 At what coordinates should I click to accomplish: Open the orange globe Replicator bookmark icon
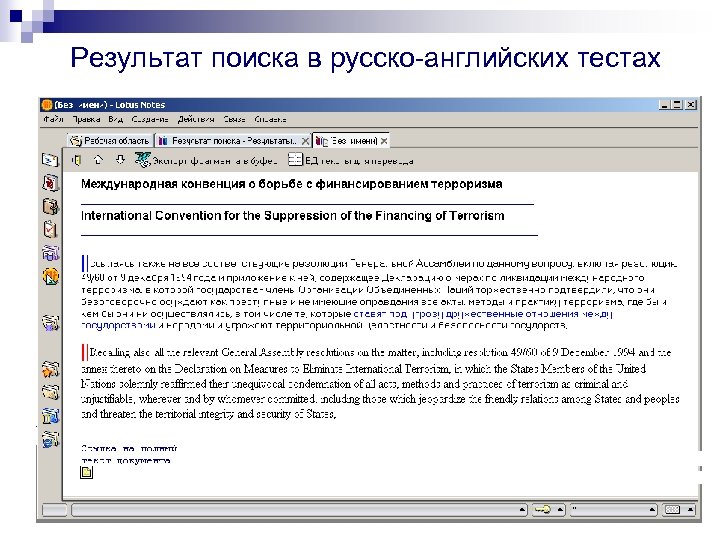click(x=51, y=276)
